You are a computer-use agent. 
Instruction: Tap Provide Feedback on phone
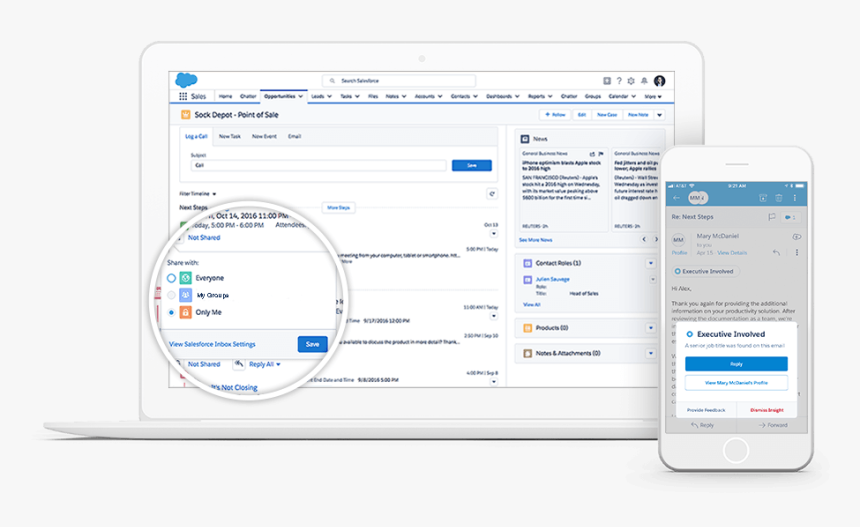coord(706,410)
